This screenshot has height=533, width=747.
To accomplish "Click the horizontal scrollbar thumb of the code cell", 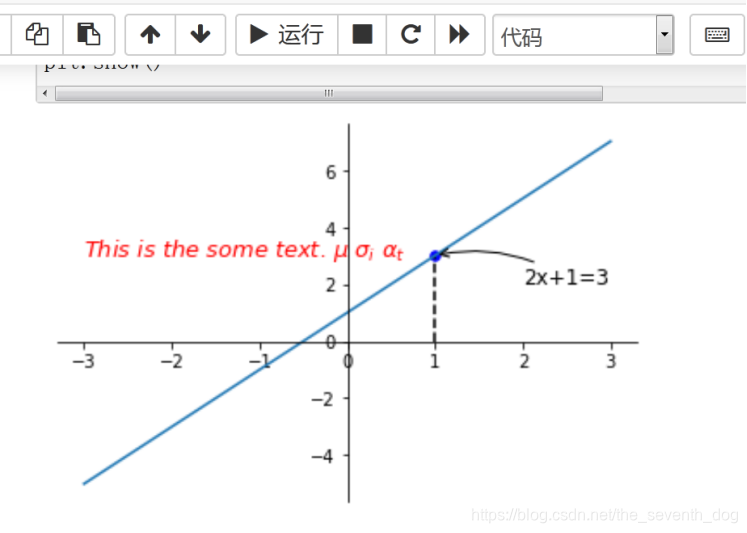I will tap(329, 93).
